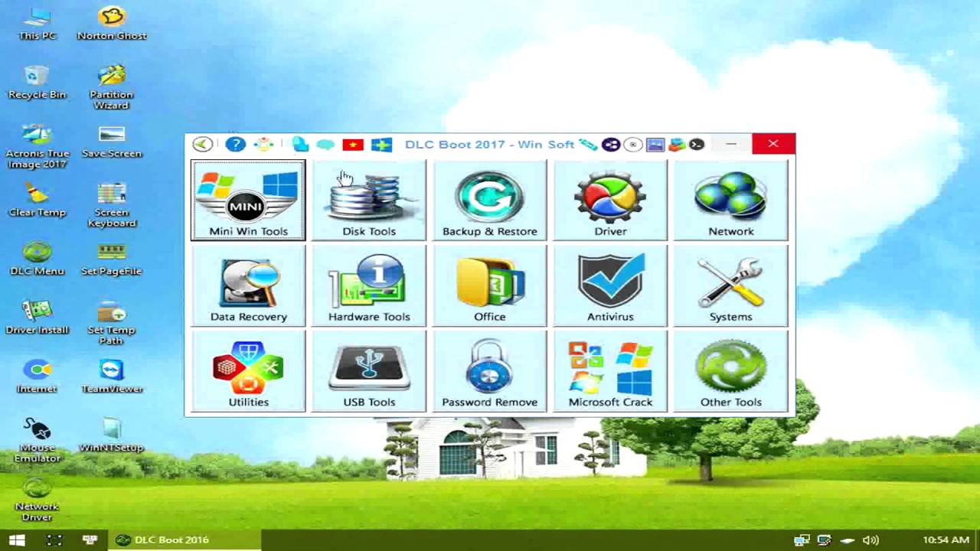Click the dark purple round icon in title bar
Image resolution: width=980 pixels, height=551 pixels.
coord(610,145)
